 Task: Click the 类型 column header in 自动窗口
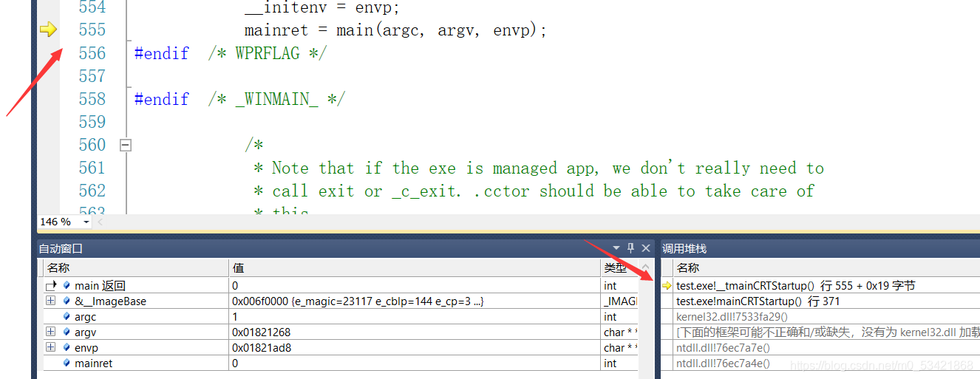[x=619, y=268]
